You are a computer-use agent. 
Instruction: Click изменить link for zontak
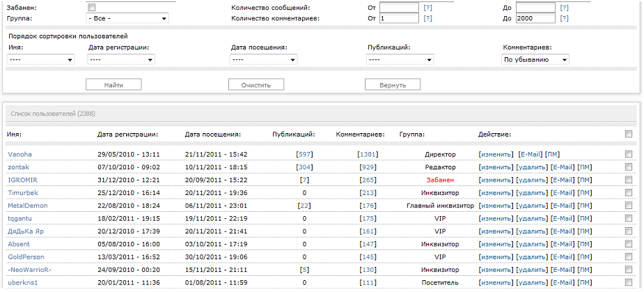(496, 167)
